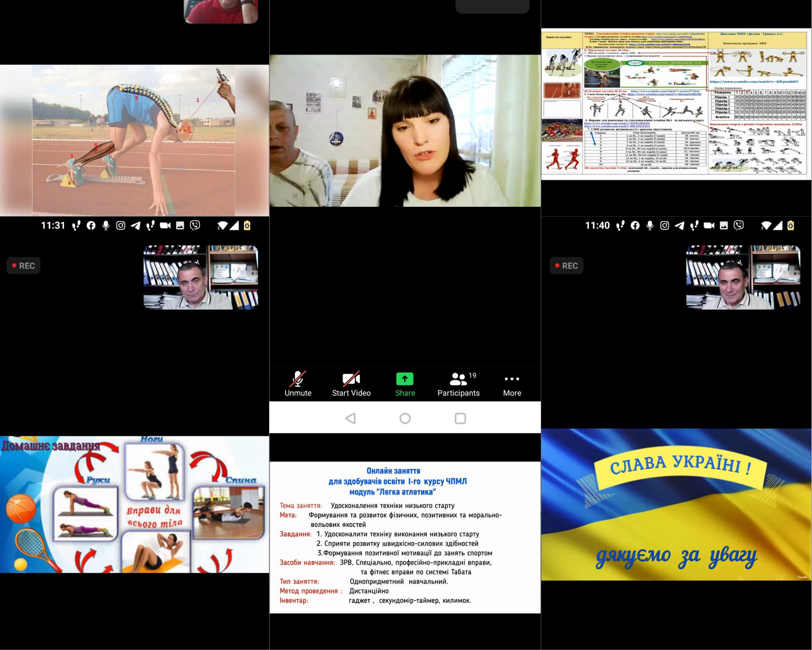Select the Слава Україні flag slide
Screen dimensions: 812x650
click(x=676, y=505)
